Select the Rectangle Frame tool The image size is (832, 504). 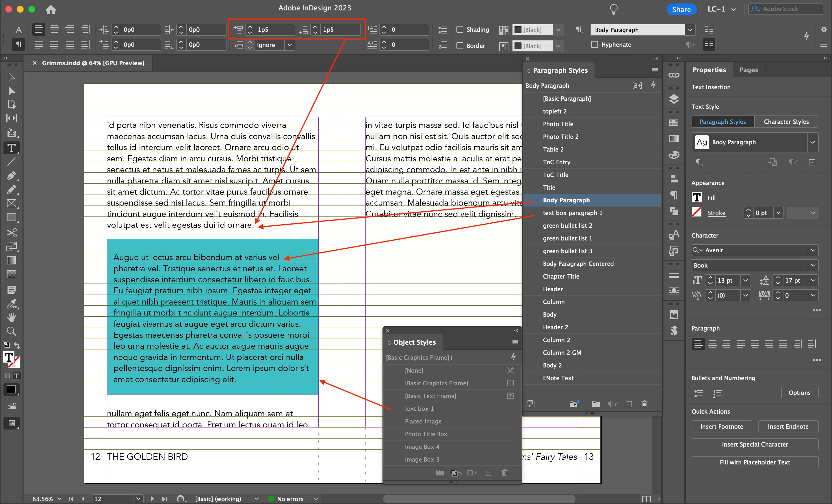(x=11, y=204)
